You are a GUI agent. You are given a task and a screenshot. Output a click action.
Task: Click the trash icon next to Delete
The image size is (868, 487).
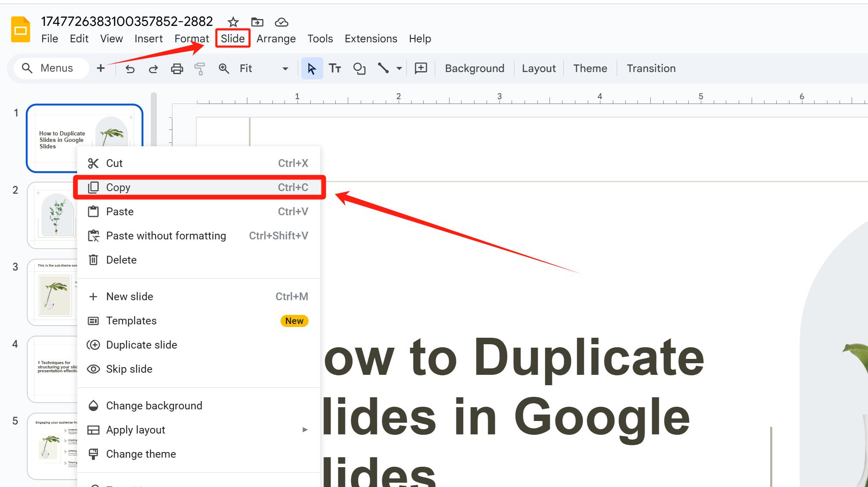(93, 260)
